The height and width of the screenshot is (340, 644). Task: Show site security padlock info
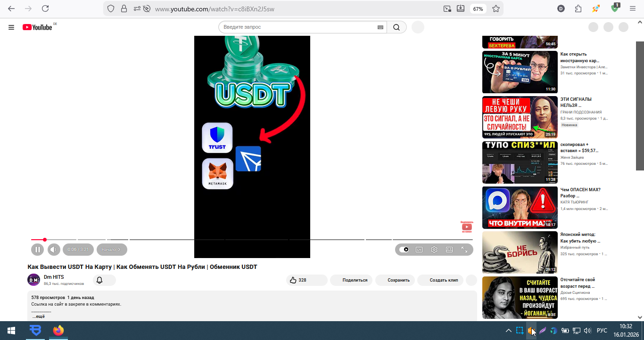pos(124,8)
